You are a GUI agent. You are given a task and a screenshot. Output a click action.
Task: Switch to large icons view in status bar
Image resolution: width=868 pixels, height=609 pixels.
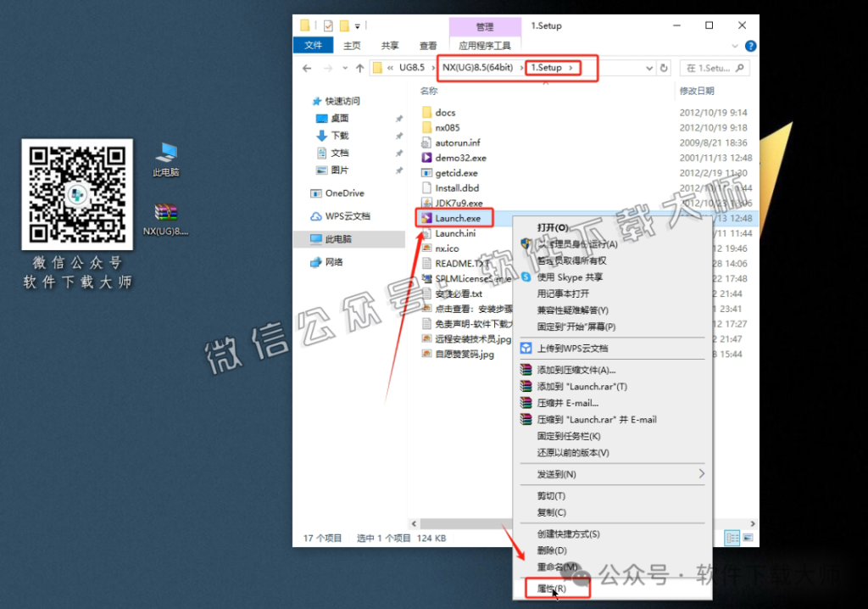click(x=747, y=538)
